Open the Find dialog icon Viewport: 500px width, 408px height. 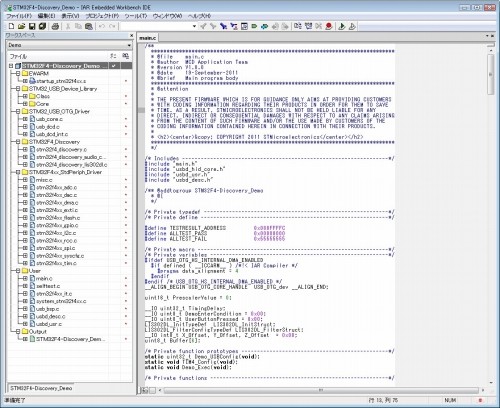223,26
